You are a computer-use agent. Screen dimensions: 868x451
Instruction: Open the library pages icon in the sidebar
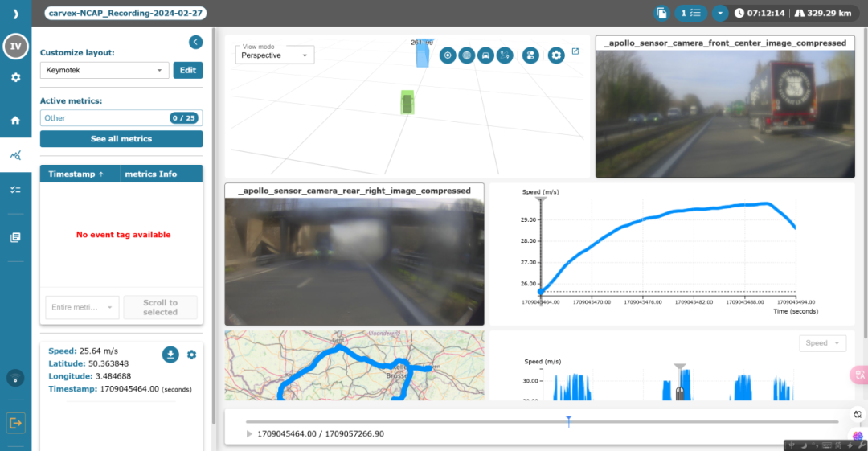coord(15,237)
